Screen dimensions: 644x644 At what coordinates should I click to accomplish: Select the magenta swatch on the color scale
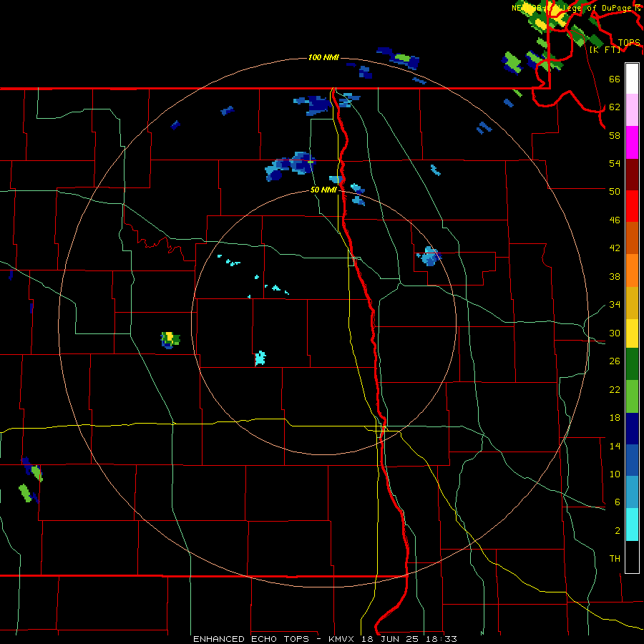[x=632, y=142]
